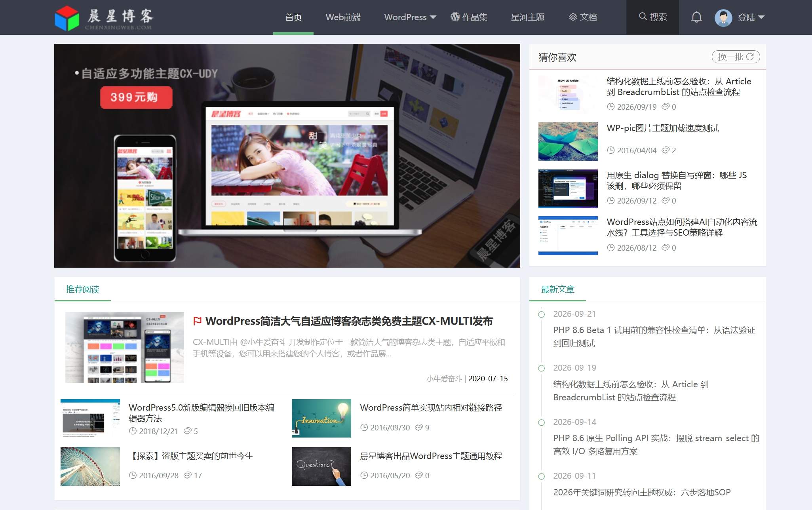Click the CX-MULTI theme preview thumbnail

coord(125,348)
